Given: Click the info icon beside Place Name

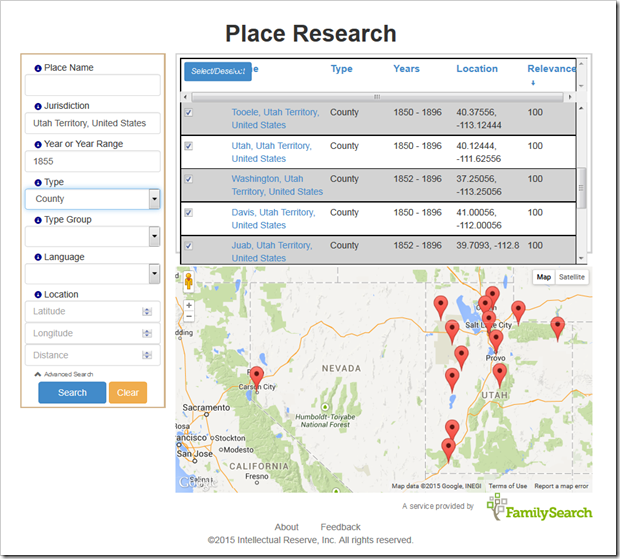Looking at the screenshot, I should (38, 68).
